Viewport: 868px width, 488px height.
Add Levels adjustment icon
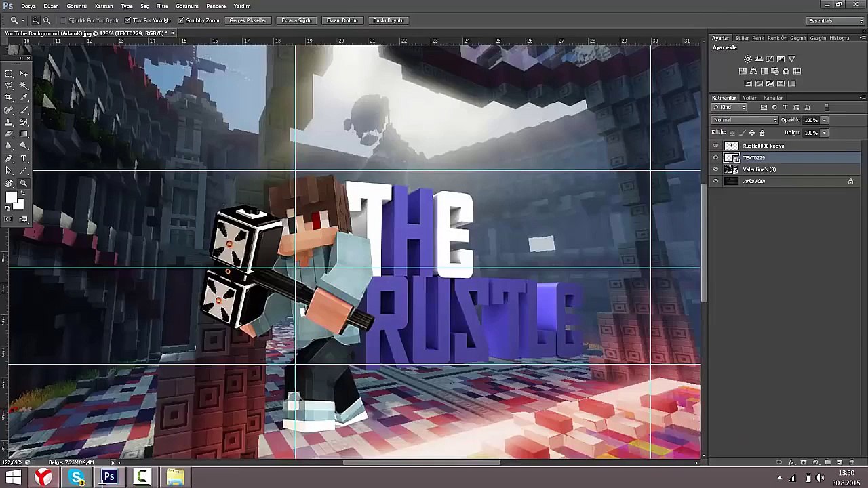[759, 59]
